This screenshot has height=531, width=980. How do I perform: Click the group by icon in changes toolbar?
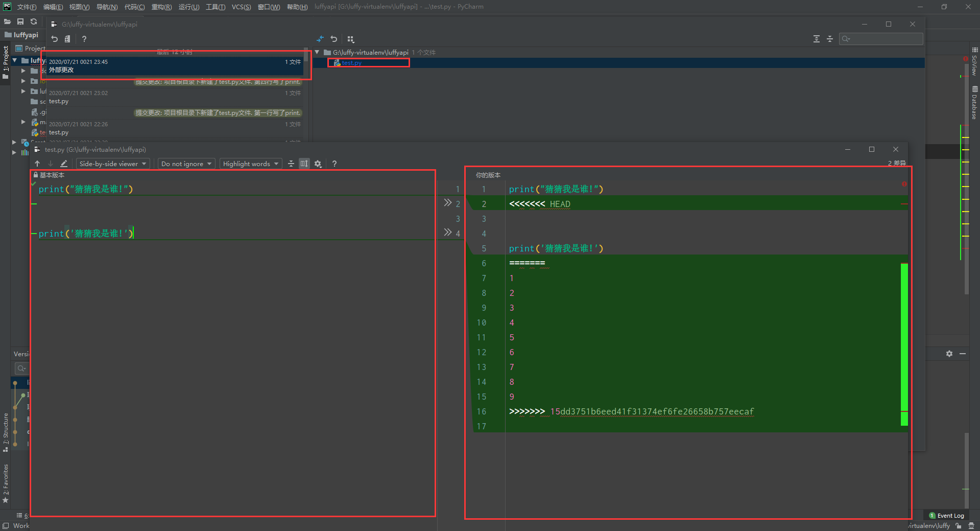tap(350, 39)
